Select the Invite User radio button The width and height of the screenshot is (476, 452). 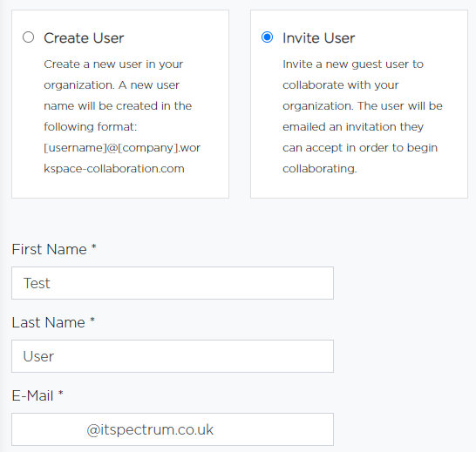click(267, 37)
